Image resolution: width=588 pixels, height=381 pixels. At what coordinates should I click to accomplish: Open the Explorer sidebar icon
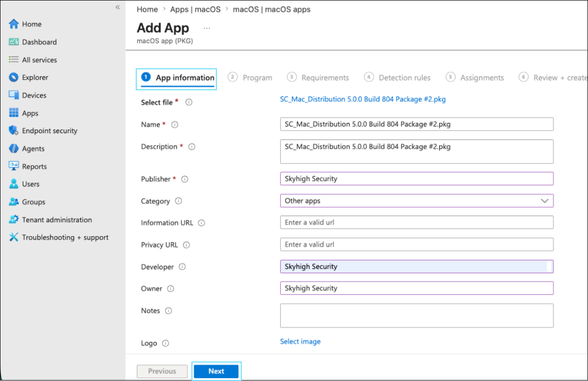click(x=14, y=77)
